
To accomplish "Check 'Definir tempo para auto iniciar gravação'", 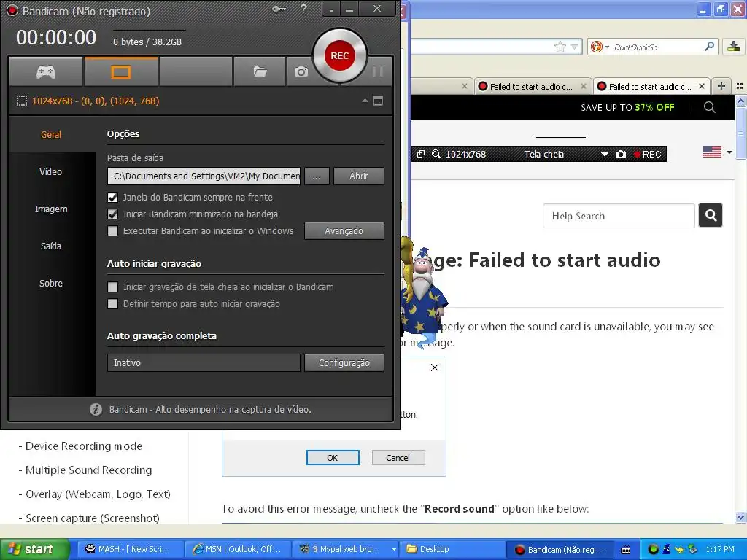I will pos(112,304).
